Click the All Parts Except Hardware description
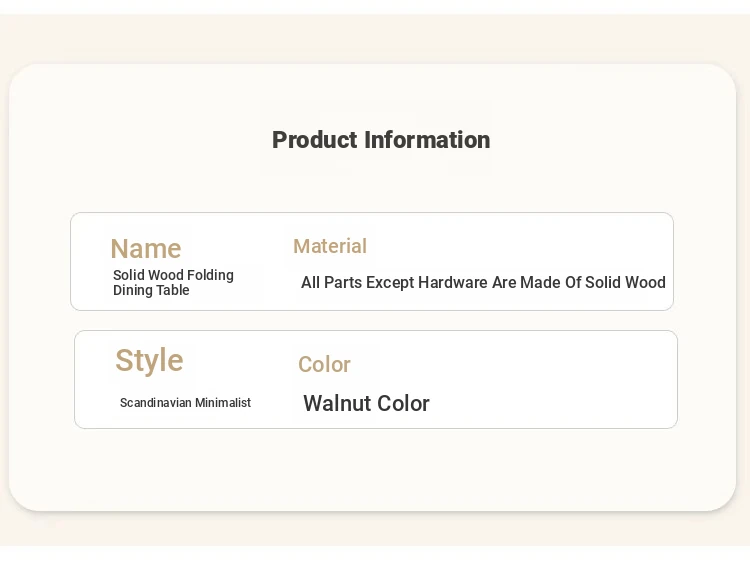The height and width of the screenshot is (579, 750). tap(483, 282)
